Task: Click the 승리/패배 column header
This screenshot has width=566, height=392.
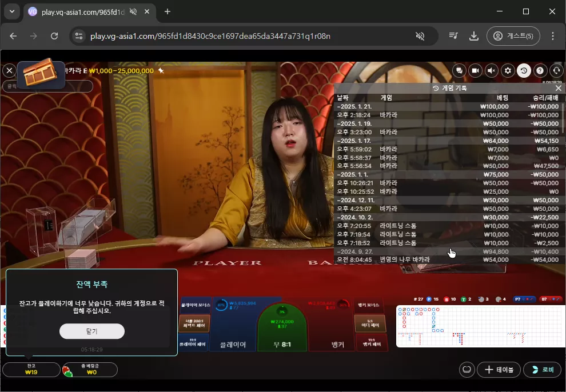Action: click(545, 98)
